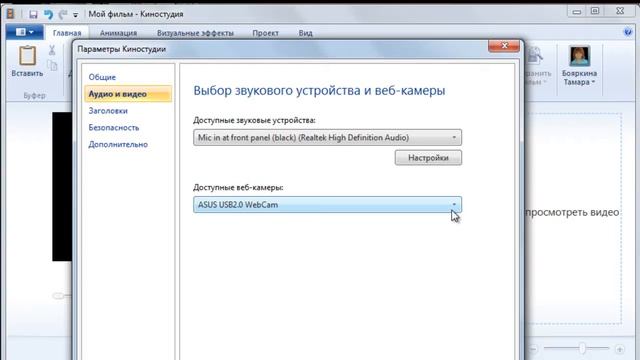Open the Проект ribbon tab
640x360 pixels.
pyautogui.click(x=265, y=33)
